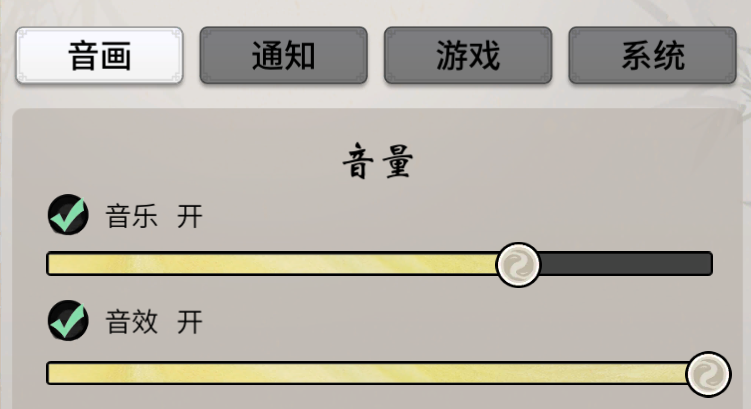The width and height of the screenshot is (751, 409).
Task: Toggle the 音效 sound effects checkbox
Action: coord(68,320)
